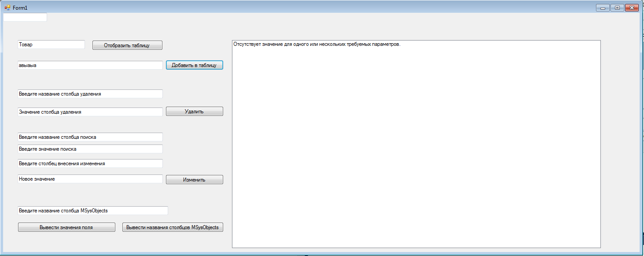Select the 'Введите столбец внесения изменения' field

click(x=90, y=163)
